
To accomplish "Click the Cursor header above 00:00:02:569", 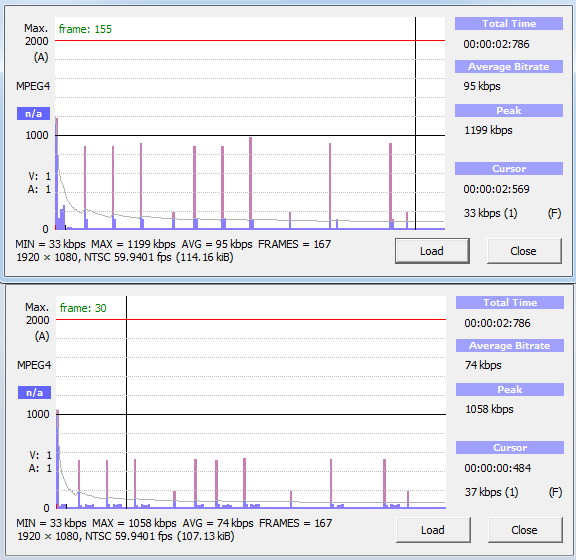I will pos(509,169).
